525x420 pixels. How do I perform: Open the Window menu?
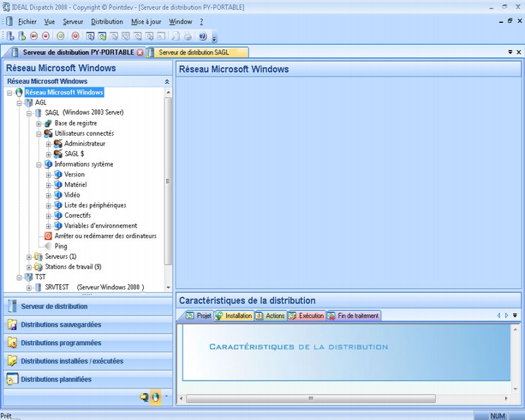pos(180,22)
